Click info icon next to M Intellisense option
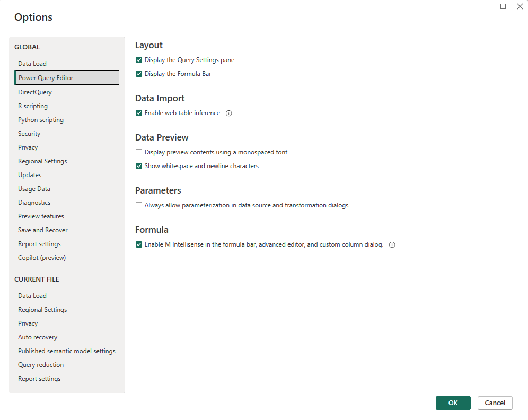Viewport: 528px width, 420px height. point(392,244)
